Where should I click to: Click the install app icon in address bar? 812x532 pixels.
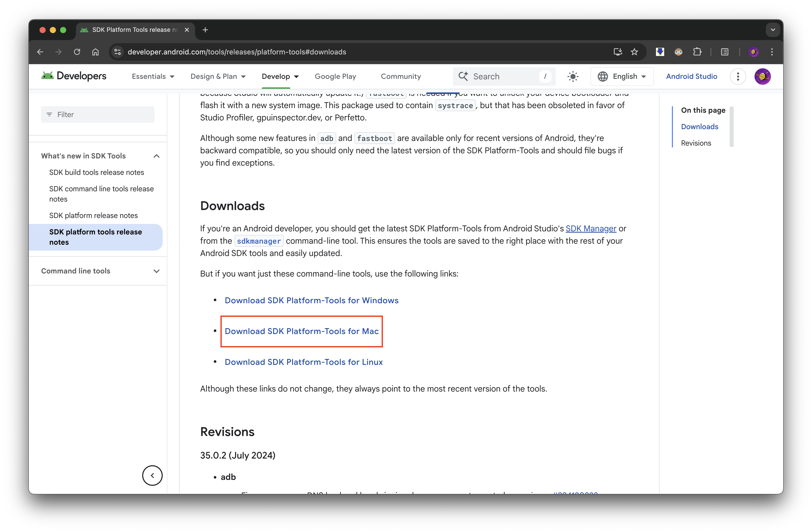coord(617,52)
